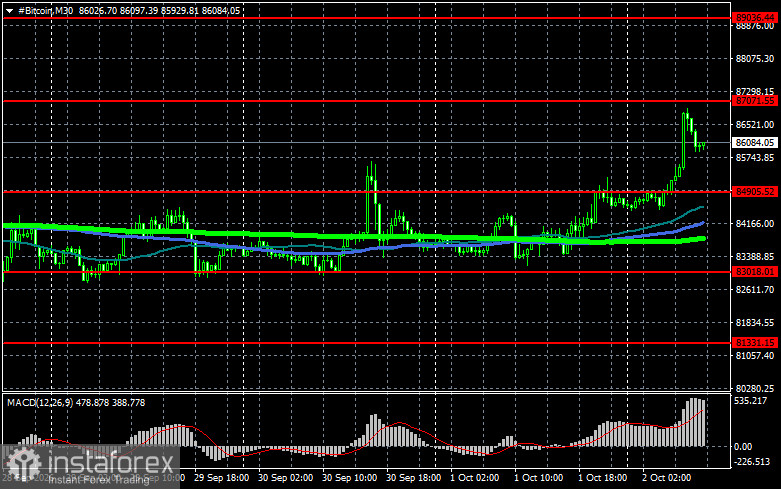Click the open price value 86026.70
Screen dimensions: 781x489
point(97,10)
